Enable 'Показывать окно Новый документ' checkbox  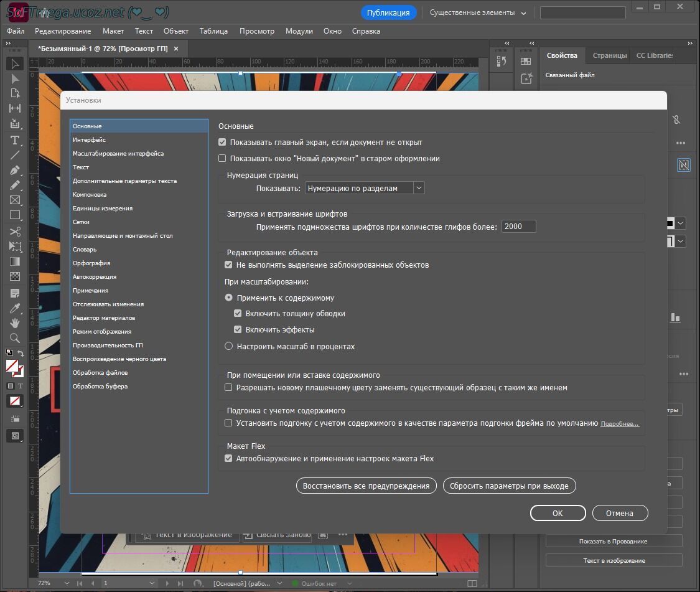[x=222, y=159]
